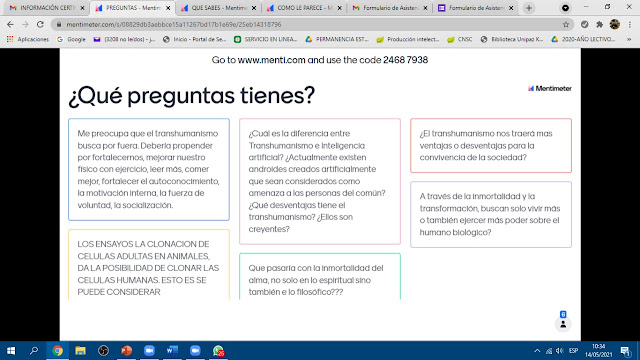Click the shield extension icon in toolbar
This screenshot has height=360, width=640.
coord(584,24)
